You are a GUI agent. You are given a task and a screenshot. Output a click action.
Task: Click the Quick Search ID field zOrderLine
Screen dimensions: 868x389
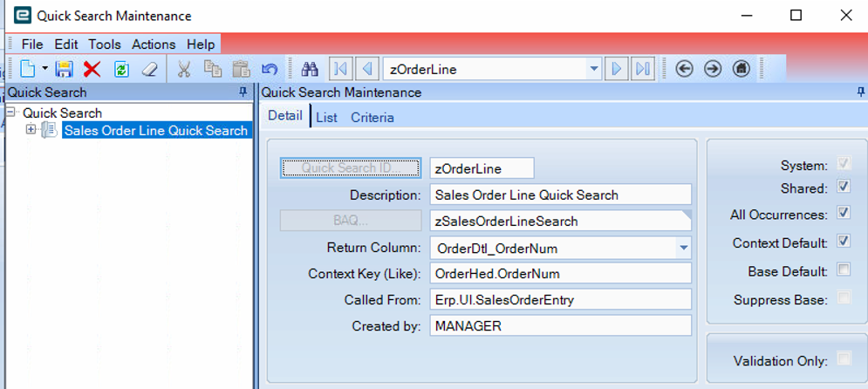point(482,168)
